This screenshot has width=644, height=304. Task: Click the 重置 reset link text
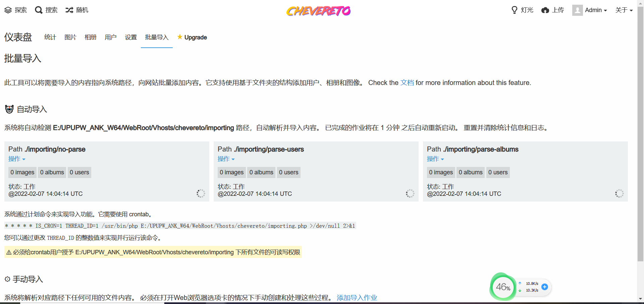point(470,128)
